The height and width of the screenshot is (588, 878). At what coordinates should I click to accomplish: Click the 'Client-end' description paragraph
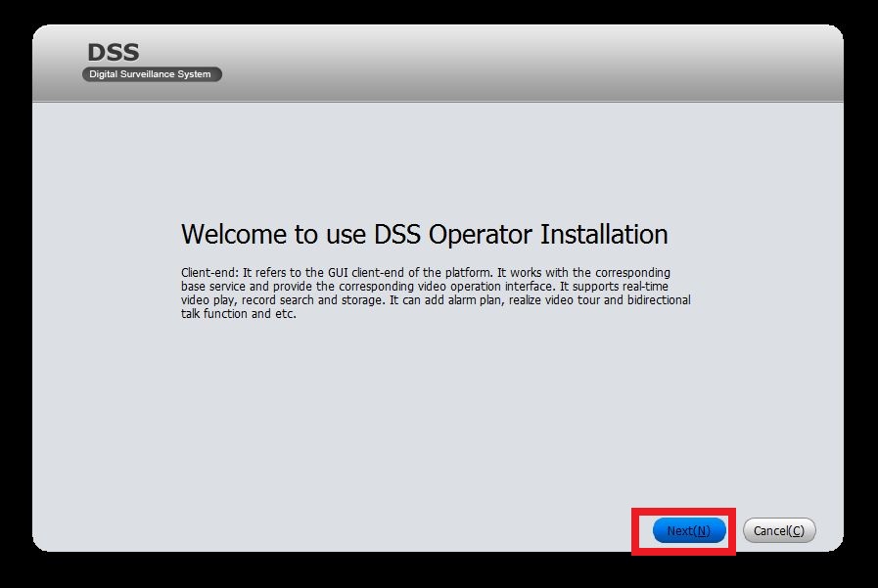[436, 294]
